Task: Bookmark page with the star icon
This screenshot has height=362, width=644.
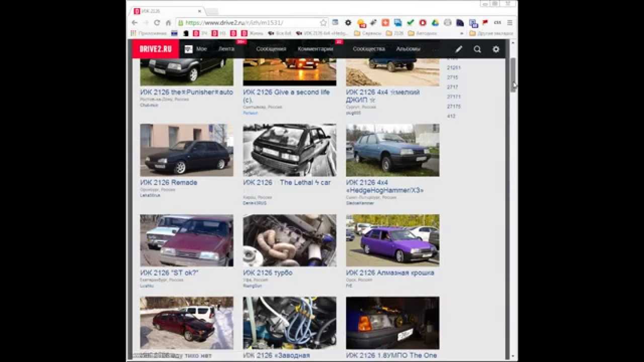Action: pyautogui.click(x=323, y=23)
